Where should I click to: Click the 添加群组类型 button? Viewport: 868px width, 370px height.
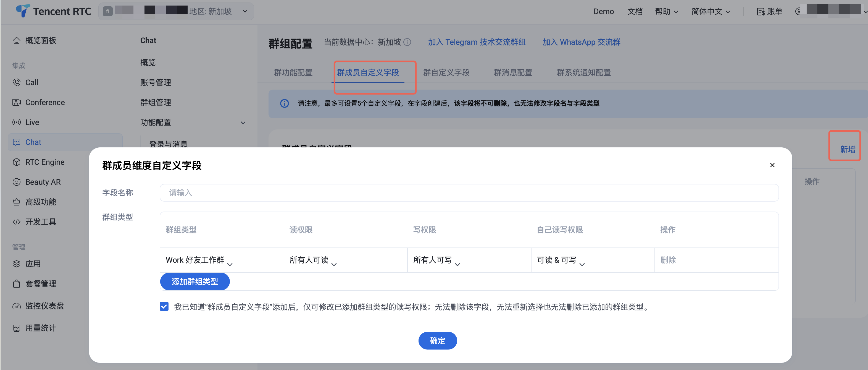point(195,281)
